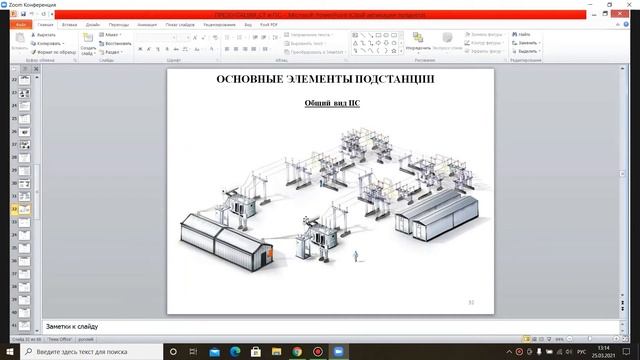The width and height of the screenshot is (640, 360).
Task: Switch to the Animation (Анимация) tab
Action: tap(147, 25)
